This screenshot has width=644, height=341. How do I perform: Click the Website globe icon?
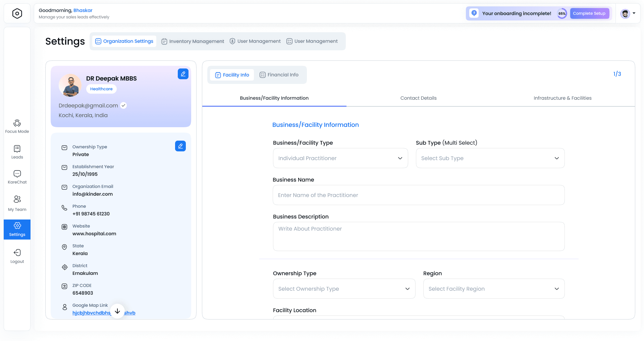pos(64,227)
